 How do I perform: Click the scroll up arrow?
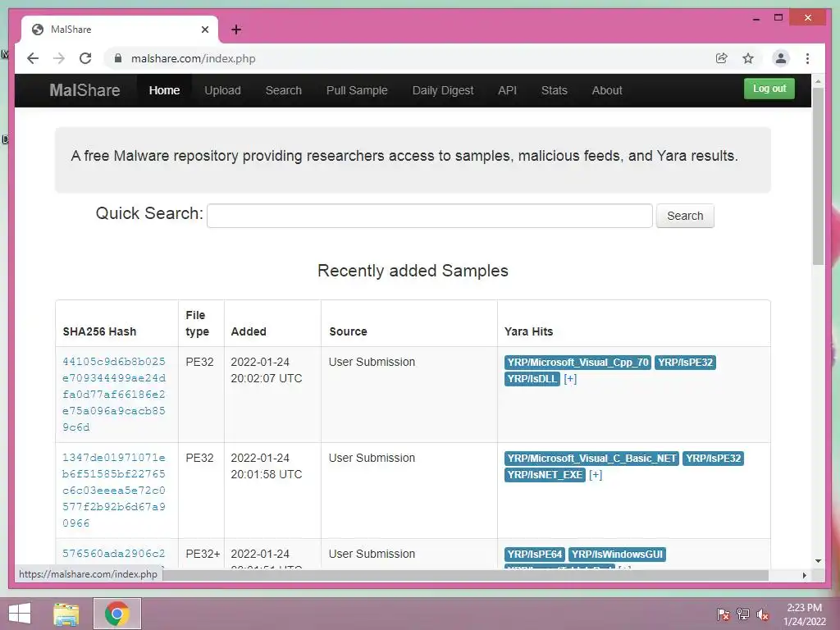coord(818,81)
